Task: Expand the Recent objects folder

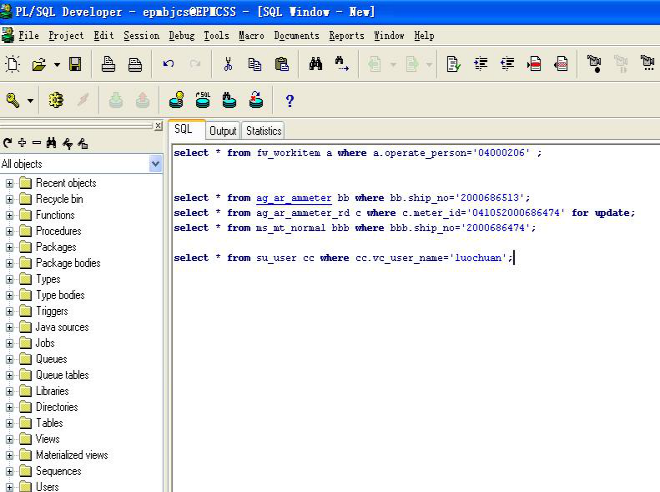Action: coord(10,184)
